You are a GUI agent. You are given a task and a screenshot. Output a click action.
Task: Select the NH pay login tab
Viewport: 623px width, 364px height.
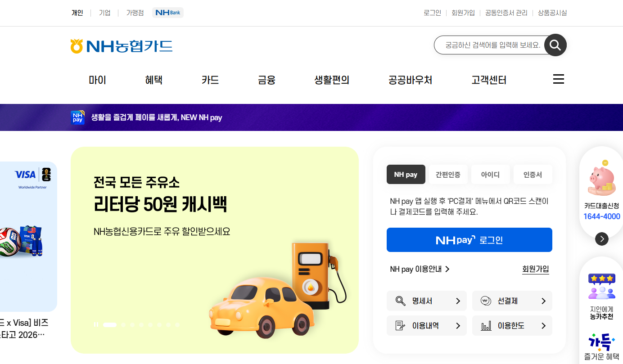coord(406,175)
